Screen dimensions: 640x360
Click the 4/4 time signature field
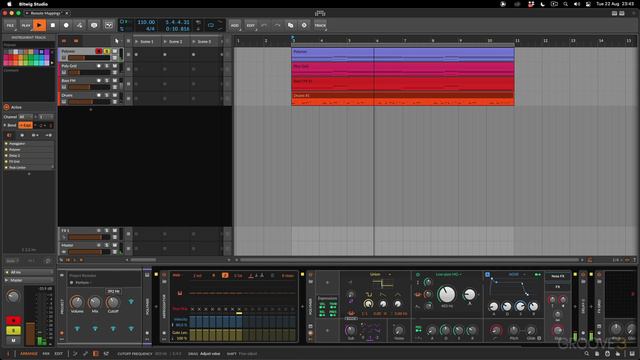[150, 29]
